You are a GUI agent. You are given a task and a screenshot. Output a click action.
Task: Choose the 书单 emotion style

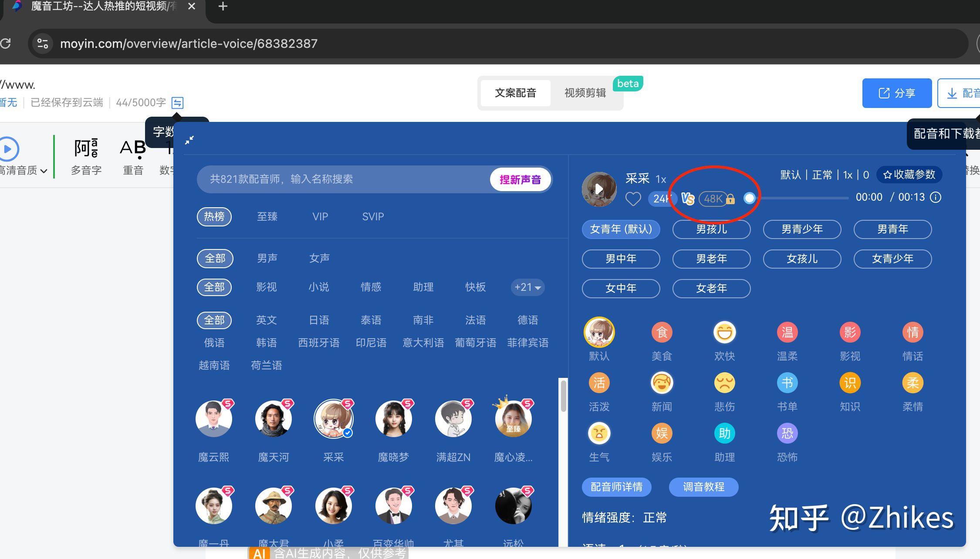(x=787, y=392)
